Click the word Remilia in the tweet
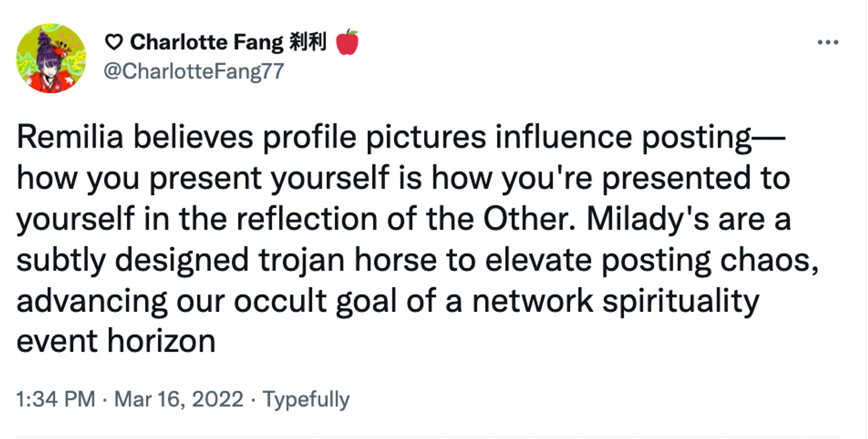Screen dimensions: 868x439 coord(71,137)
